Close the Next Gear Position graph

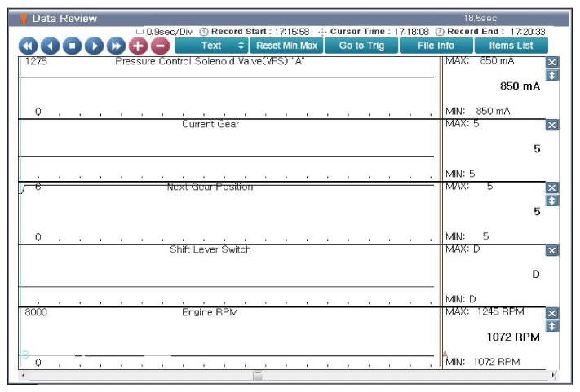tap(551, 188)
